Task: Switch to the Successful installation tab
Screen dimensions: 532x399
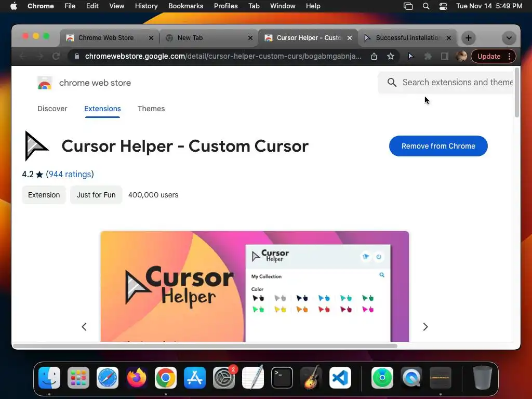Action: pyautogui.click(x=408, y=38)
